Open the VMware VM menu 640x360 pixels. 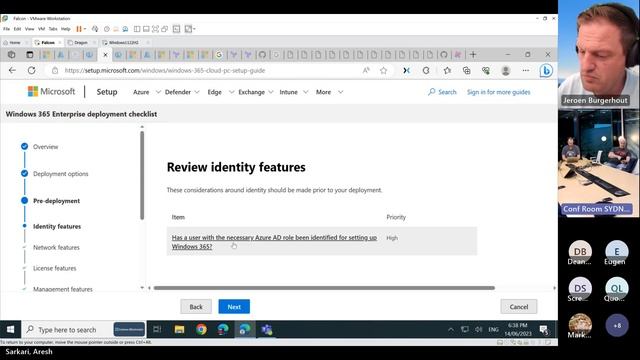click(41, 29)
